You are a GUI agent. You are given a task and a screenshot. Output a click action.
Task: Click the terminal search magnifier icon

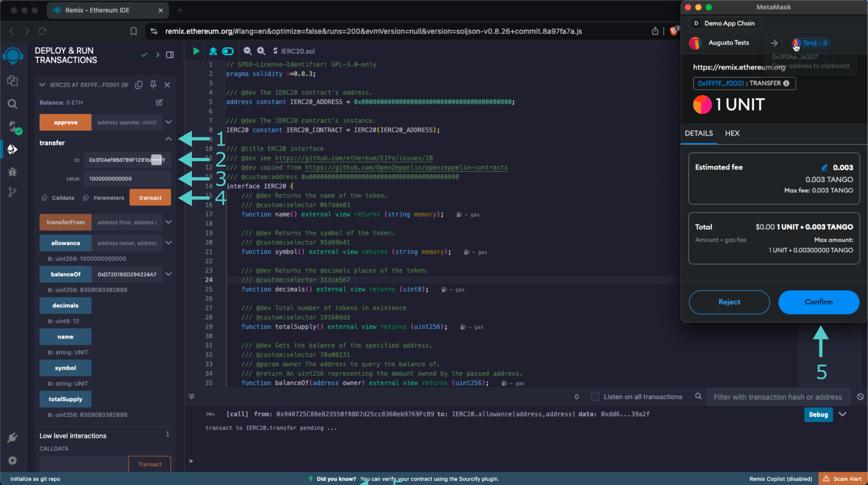tap(699, 396)
